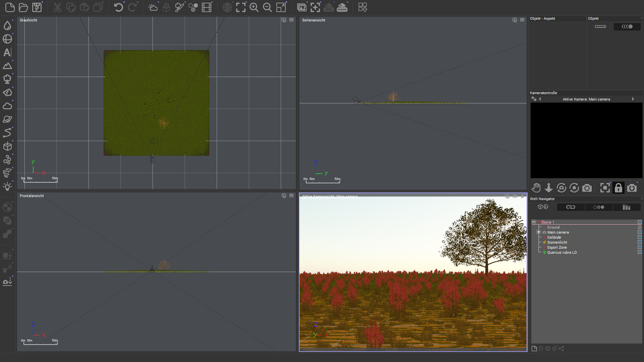Screen dimensions: 644x362
Task: Click the rotate-around-camera button
Action: (561, 188)
